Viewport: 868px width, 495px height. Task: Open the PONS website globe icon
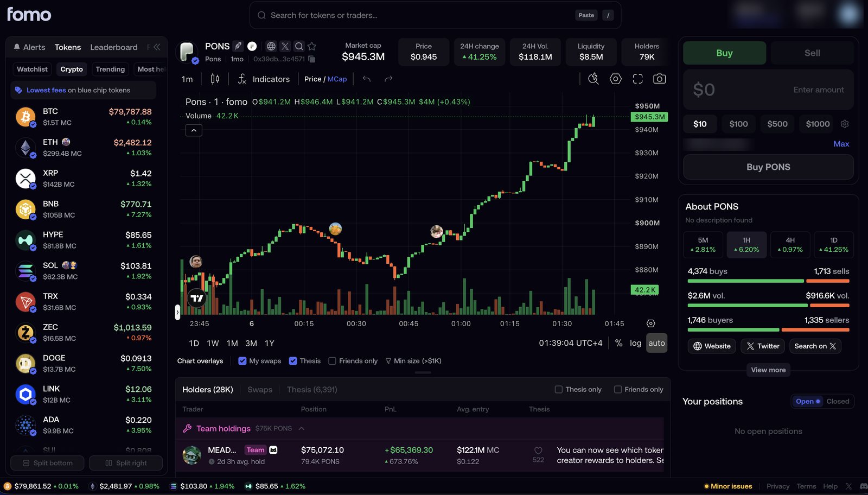(271, 46)
